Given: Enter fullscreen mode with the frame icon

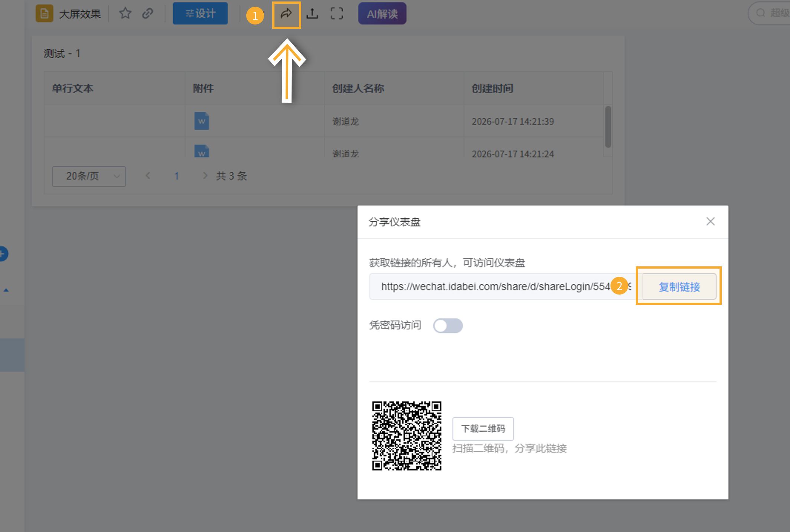Looking at the screenshot, I should click(337, 14).
